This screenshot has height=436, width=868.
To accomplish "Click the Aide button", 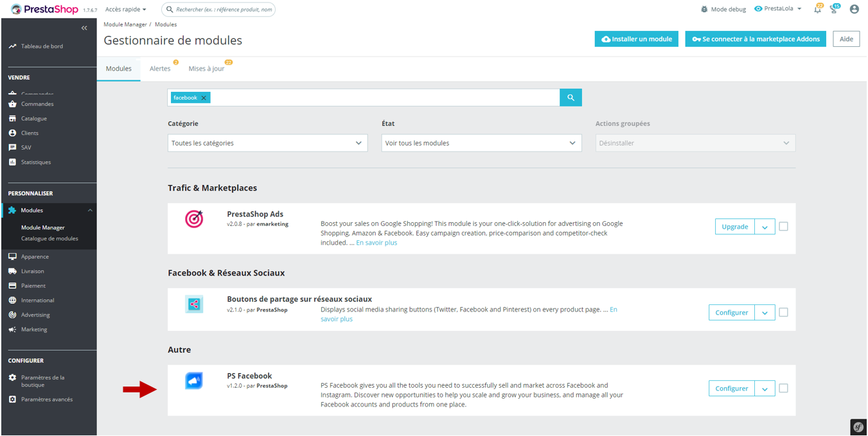I will tap(846, 39).
